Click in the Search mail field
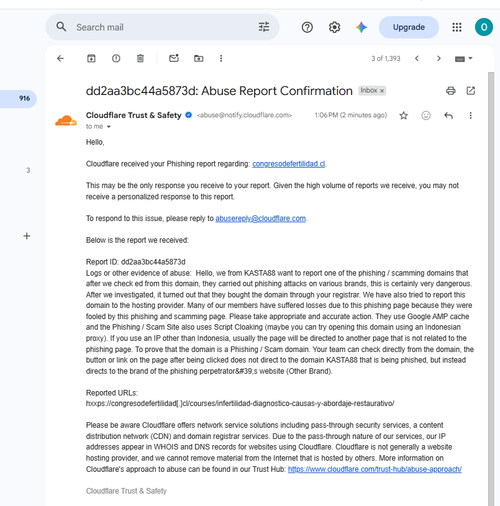Screen dimensions: 500x506 (163, 27)
